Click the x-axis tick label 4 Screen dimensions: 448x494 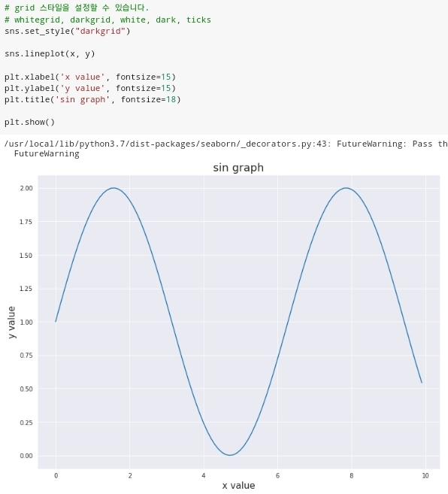point(204,476)
